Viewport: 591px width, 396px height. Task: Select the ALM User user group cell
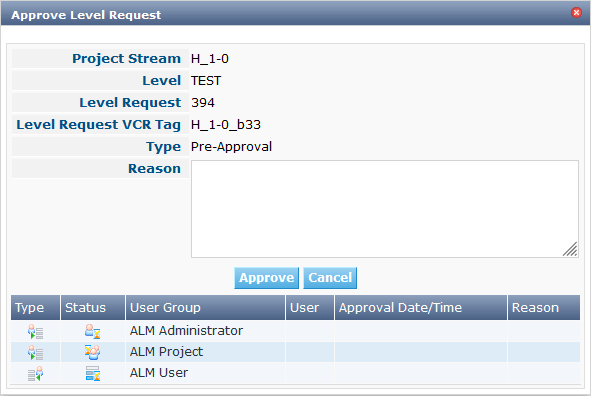tap(205, 373)
